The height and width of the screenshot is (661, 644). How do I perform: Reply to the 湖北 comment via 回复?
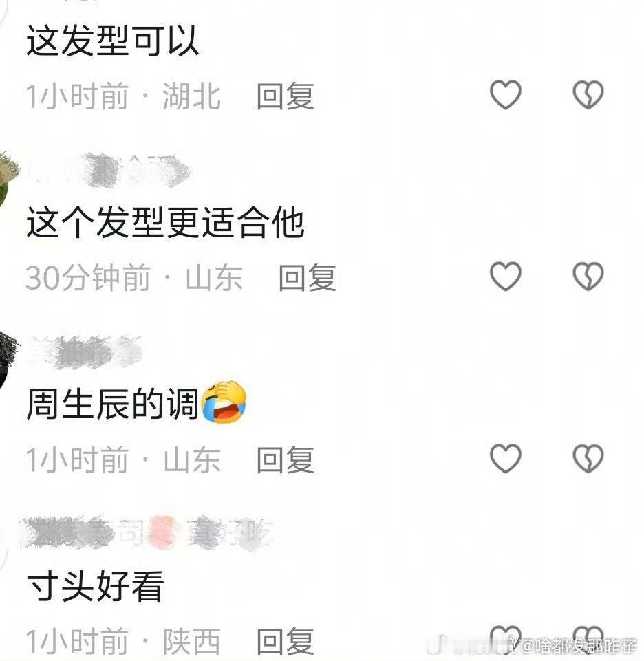(x=286, y=96)
